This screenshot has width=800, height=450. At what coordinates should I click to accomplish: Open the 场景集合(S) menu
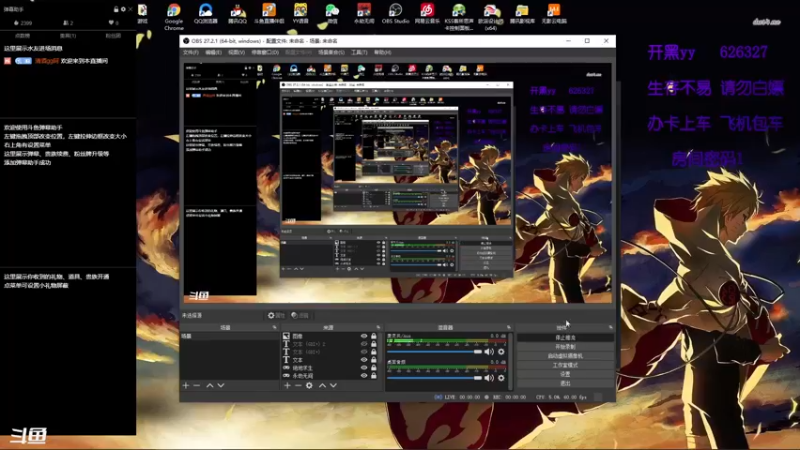pyautogui.click(x=331, y=53)
